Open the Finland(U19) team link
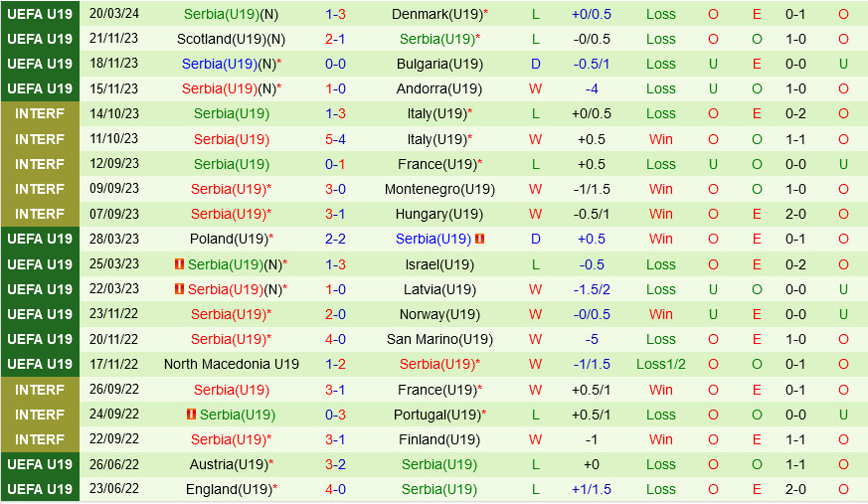Image resolution: width=868 pixels, height=504 pixels. tap(438, 439)
